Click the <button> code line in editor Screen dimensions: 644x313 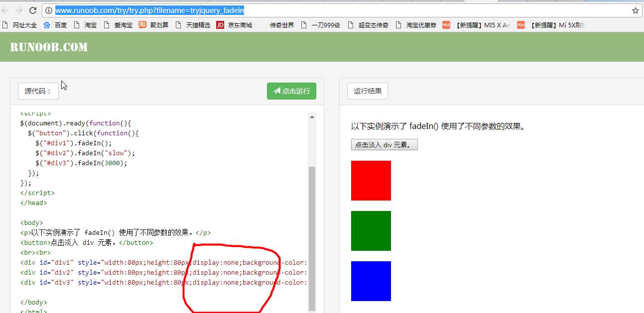pyautogui.click(x=87, y=242)
